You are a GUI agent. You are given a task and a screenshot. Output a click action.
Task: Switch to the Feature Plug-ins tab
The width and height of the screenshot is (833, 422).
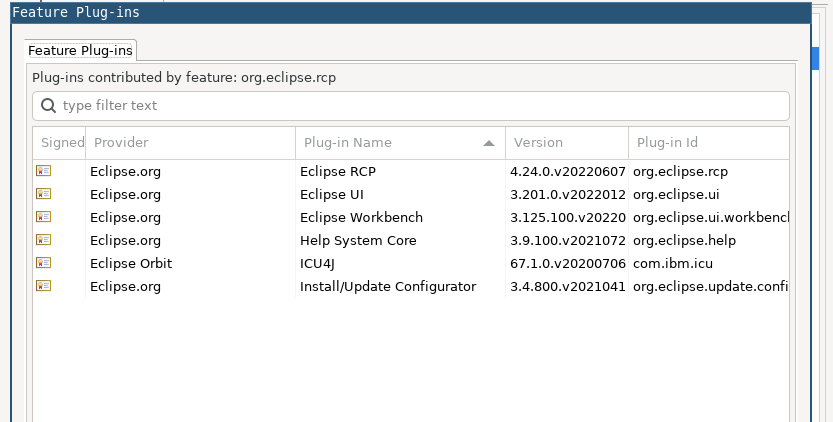click(x=80, y=50)
